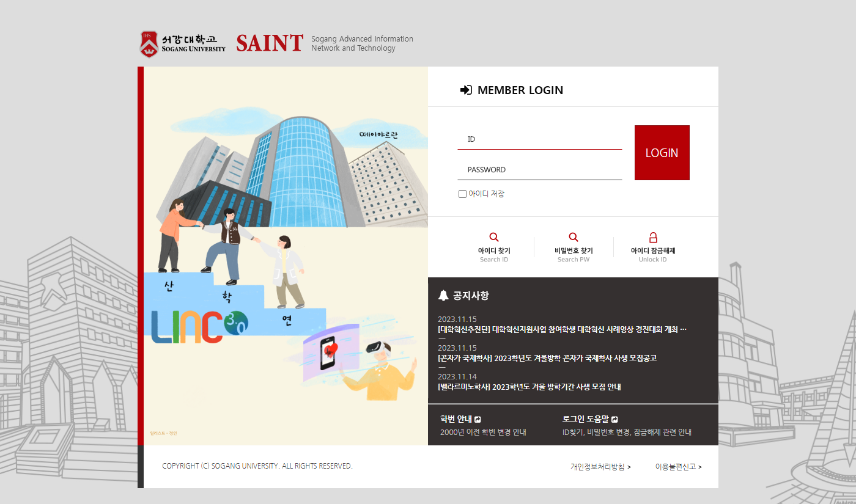Click "ID찾기, 비밀번호 변경, 잠금해제 관련 안내" text
The width and height of the screenshot is (856, 504).
point(627,433)
